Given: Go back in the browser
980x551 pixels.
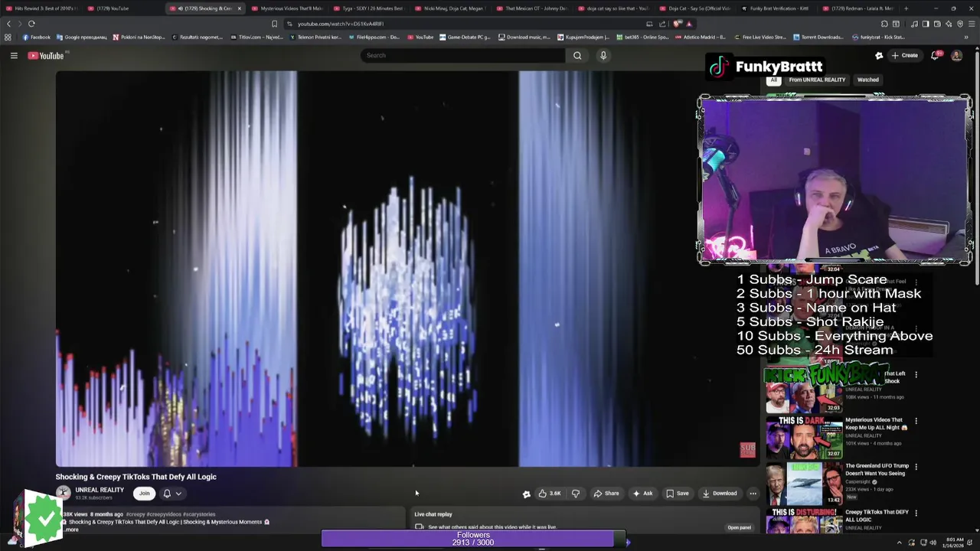Looking at the screenshot, I should pos(9,24).
